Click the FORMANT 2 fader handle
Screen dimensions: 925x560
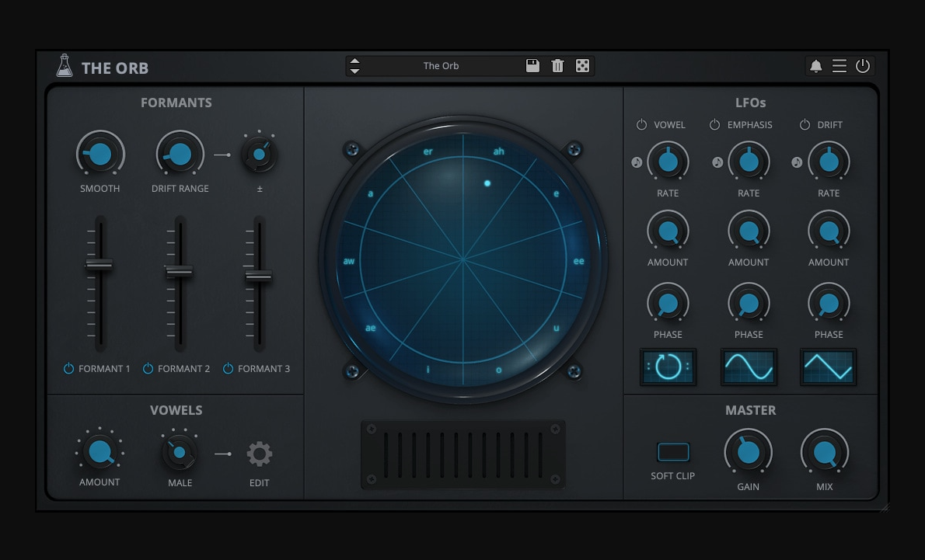[179, 271]
